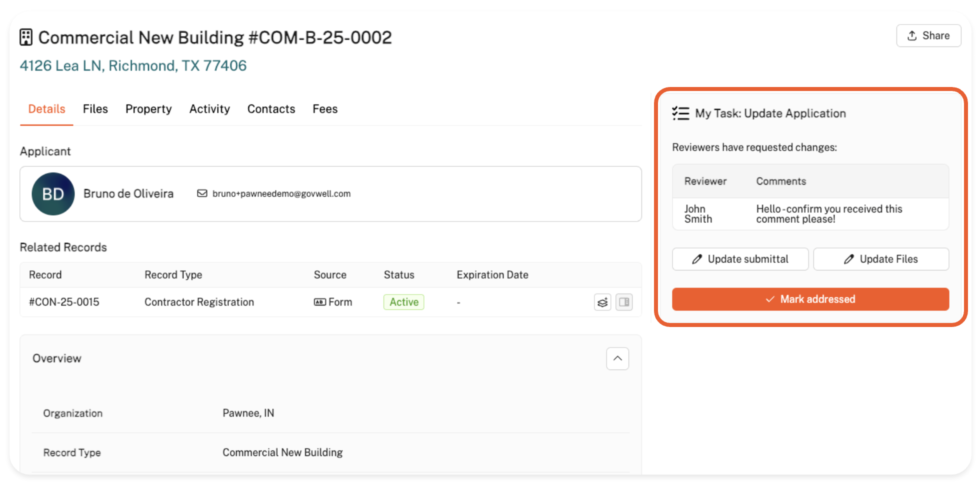Click the layers sparkle icon in CON-25-0015 row

point(602,302)
